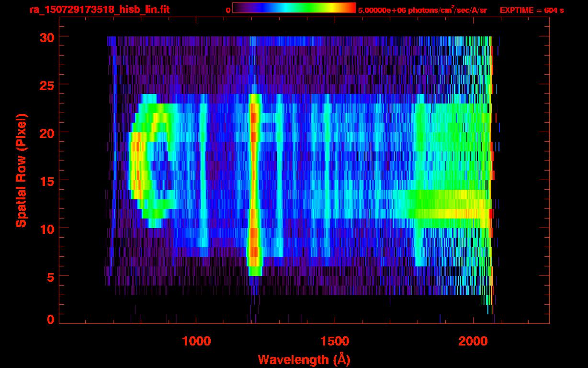The width and height of the screenshot is (588, 368).
Task: Click the color bar minimum label 0
Action: click(228, 10)
